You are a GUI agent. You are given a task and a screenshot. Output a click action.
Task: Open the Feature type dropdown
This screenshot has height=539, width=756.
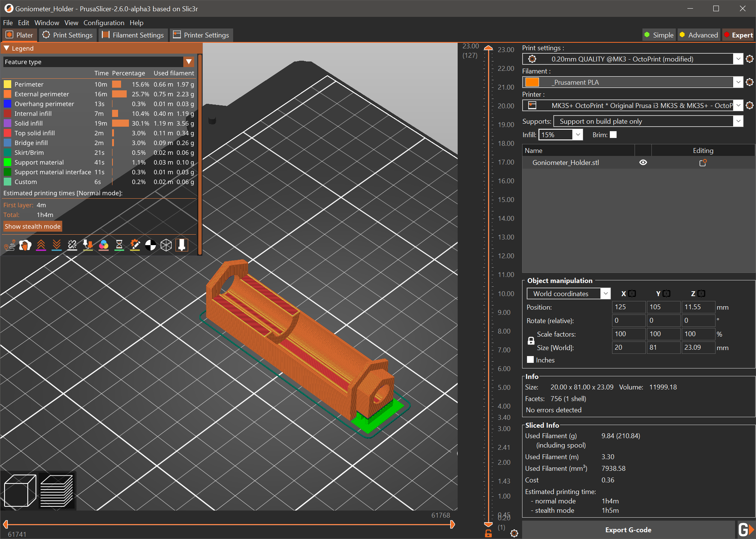pos(189,62)
